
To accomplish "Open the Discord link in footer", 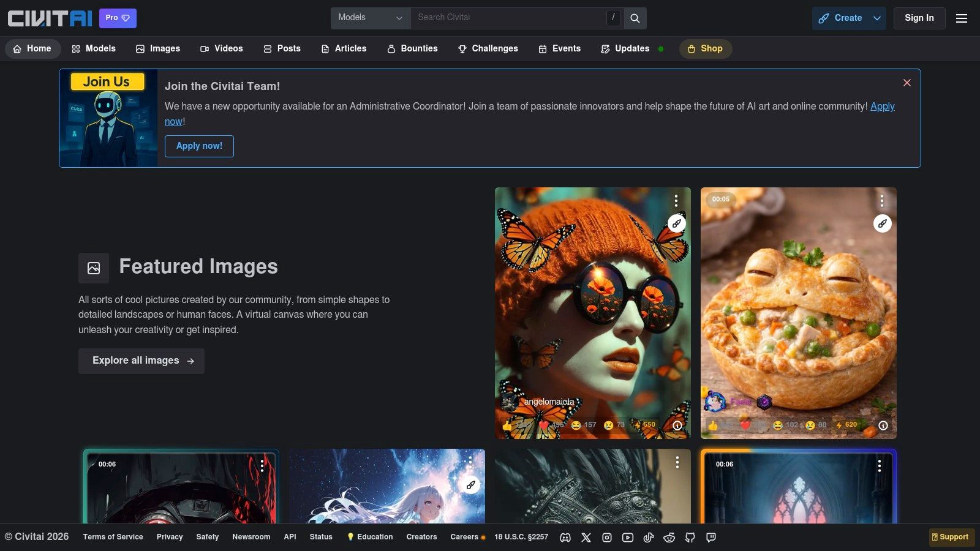I will tap(565, 538).
